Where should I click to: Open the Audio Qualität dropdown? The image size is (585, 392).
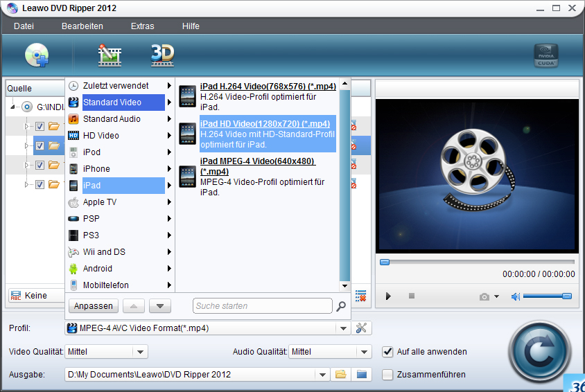(x=365, y=352)
